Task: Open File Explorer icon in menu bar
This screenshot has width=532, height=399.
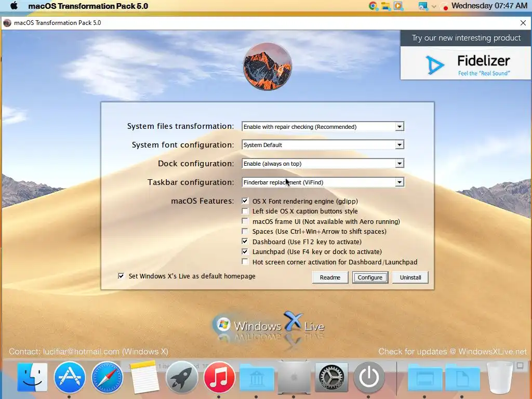Action: tap(385, 6)
